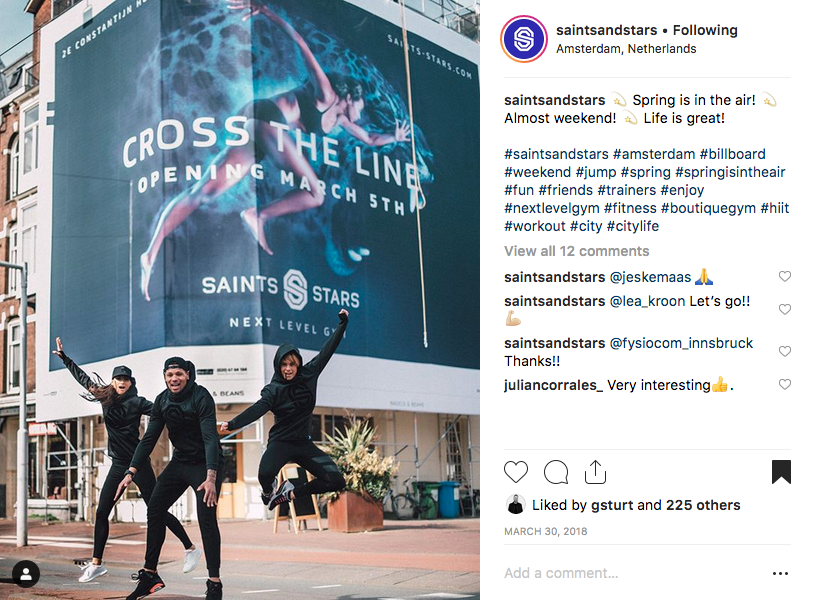Expand View all 12 comments
Image resolution: width=815 pixels, height=600 pixels.
[576, 251]
